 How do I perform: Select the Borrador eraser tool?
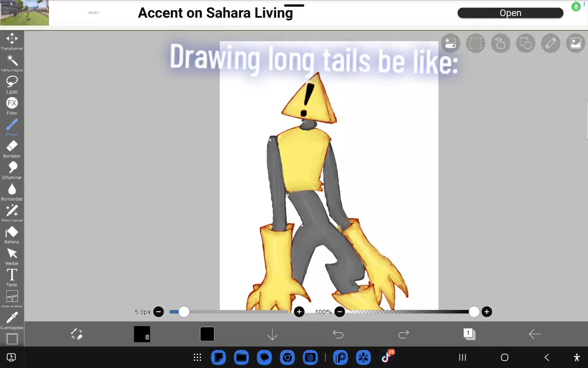(12, 149)
